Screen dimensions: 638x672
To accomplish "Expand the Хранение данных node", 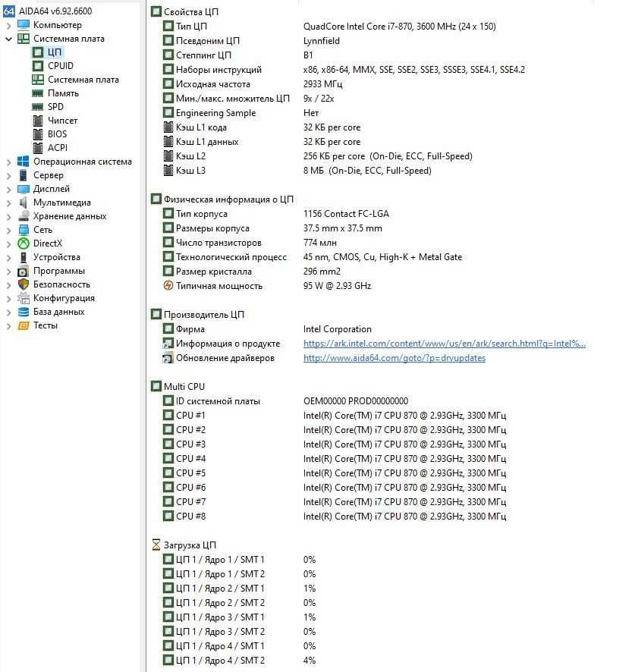I will pos(8,217).
